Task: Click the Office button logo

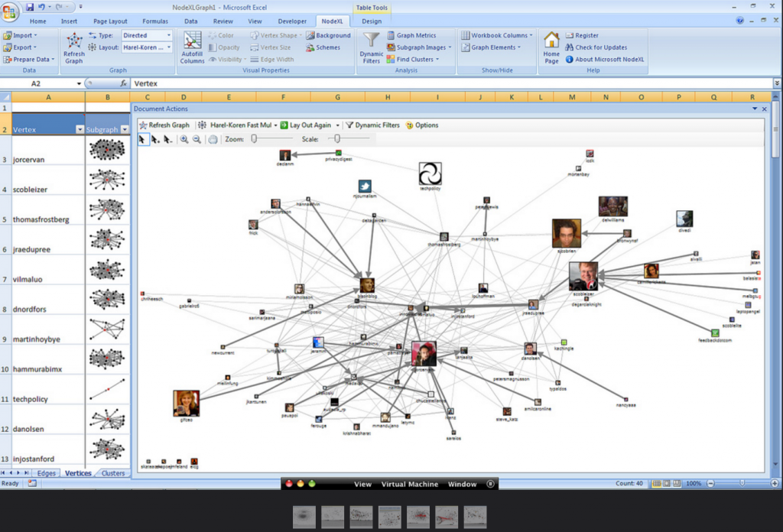Action: point(9,11)
